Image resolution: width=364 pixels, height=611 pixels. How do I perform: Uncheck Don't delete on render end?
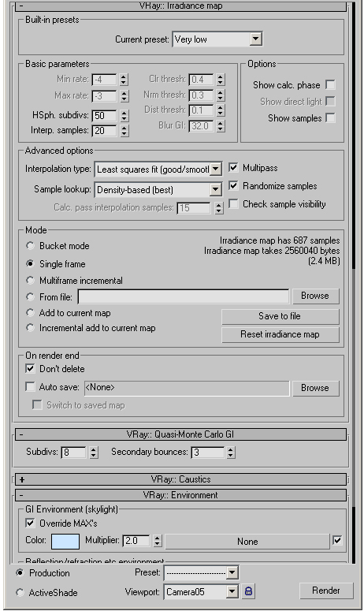(30, 368)
